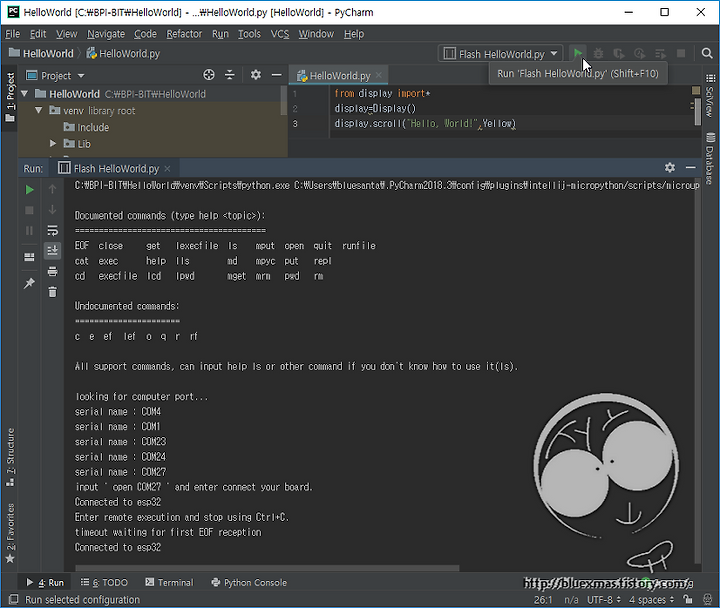Click inspection indicator square atop editor
The height and width of the screenshot is (608, 720).
click(696, 90)
